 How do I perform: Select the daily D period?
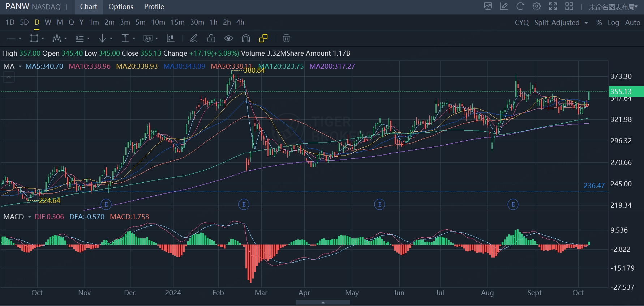[37, 22]
